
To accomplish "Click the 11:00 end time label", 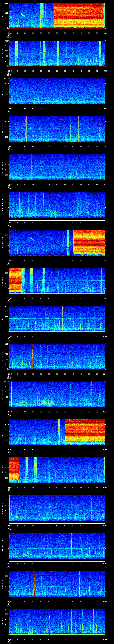I will [105, 374].
